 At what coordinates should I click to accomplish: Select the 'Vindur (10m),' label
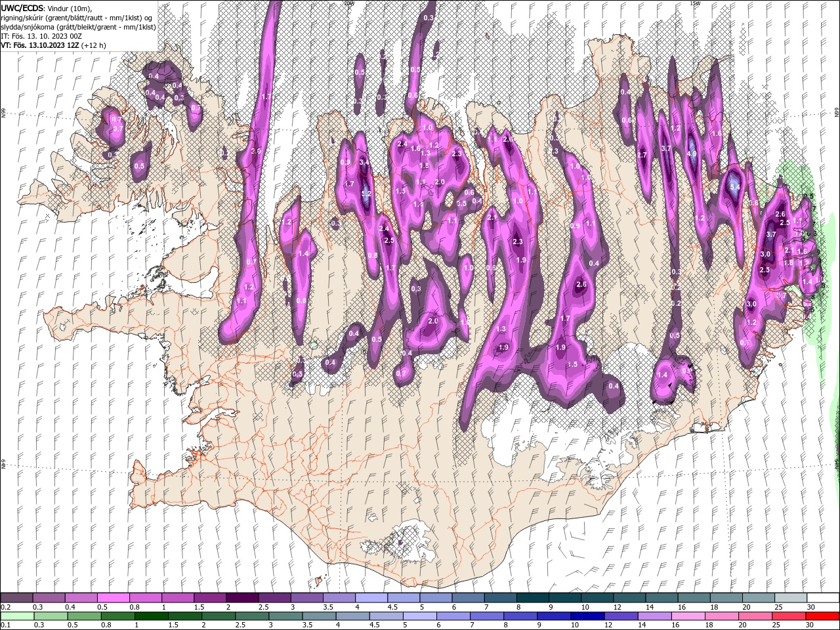[x=70, y=8]
